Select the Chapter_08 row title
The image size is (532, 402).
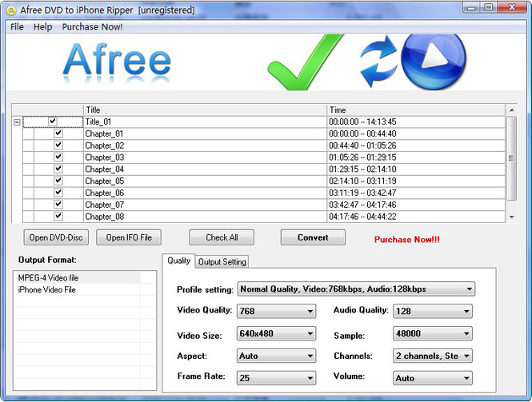(x=105, y=217)
